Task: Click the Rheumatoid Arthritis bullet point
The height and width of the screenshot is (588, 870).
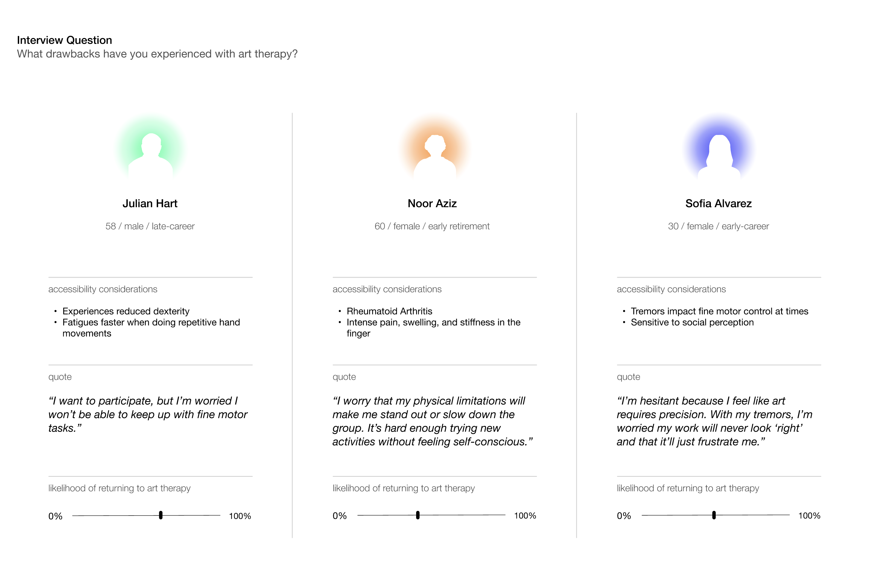Action: pos(389,311)
